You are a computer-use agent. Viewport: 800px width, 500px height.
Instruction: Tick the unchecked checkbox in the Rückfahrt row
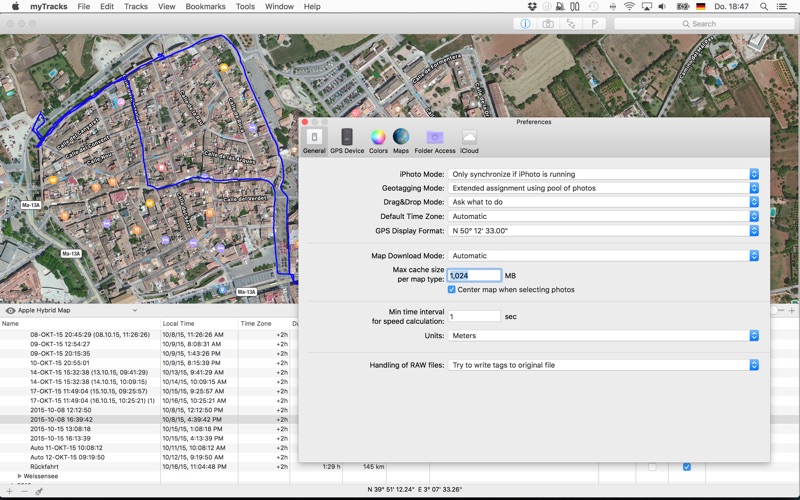652,467
